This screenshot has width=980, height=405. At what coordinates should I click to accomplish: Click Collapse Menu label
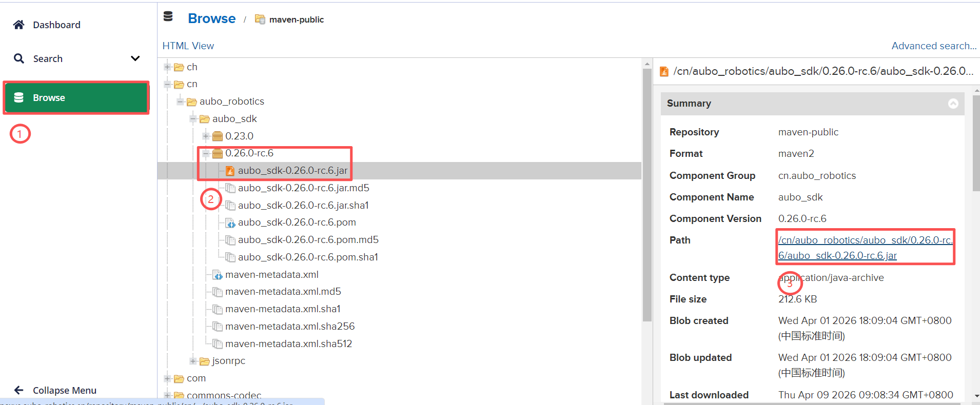click(65, 390)
